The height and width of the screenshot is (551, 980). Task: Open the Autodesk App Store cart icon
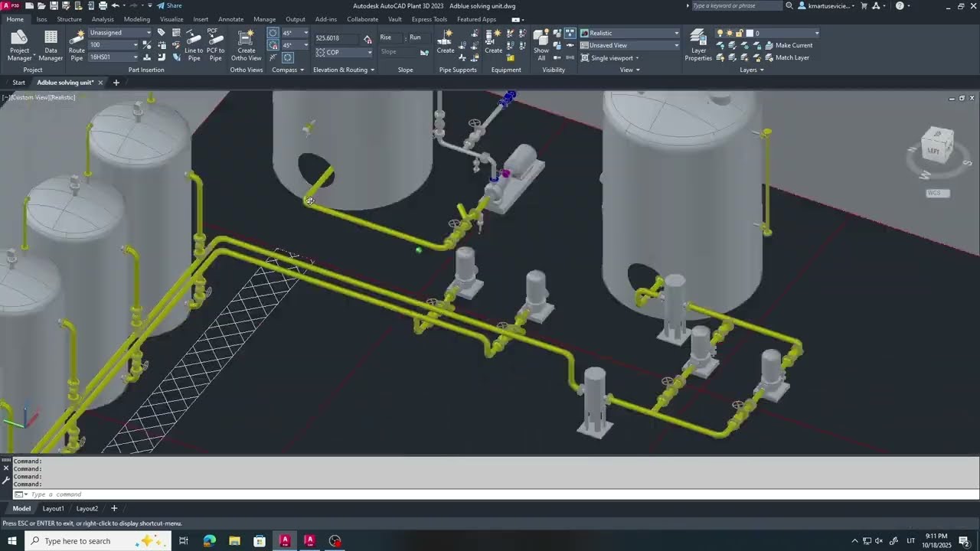tap(864, 5)
